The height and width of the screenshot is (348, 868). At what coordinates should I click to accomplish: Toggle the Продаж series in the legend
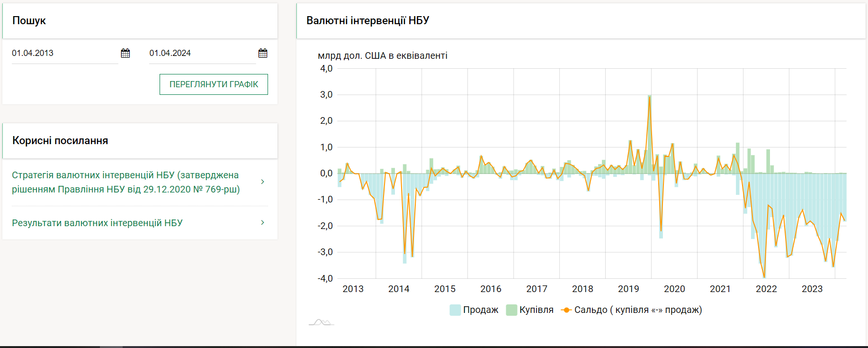click(474, 310)
